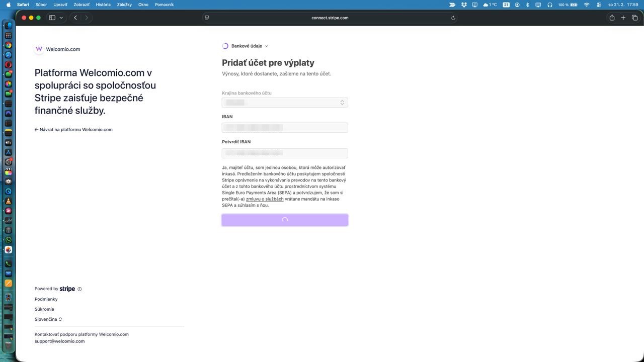Open the Trash in the Dock

(x=8, y=346)
